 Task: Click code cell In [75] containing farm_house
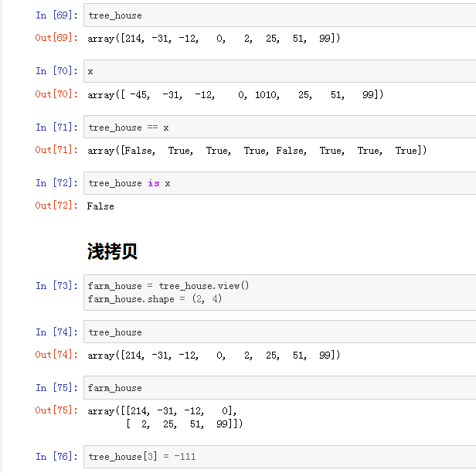tap(280, 388)
